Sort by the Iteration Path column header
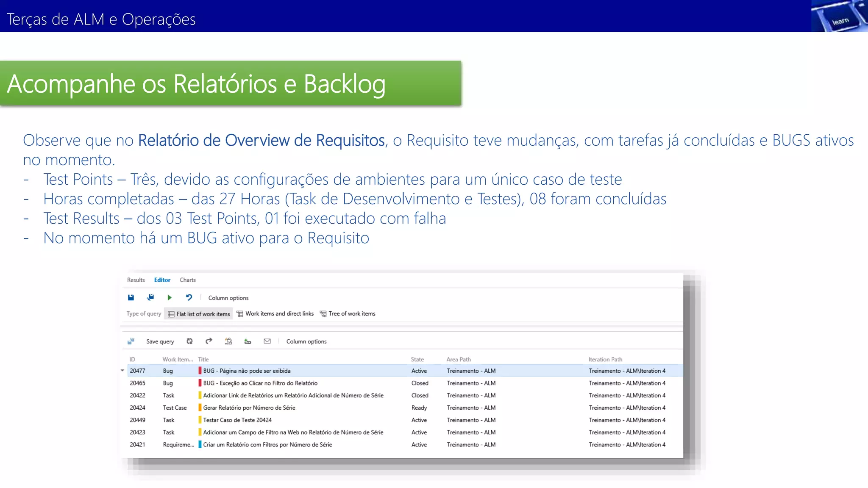 click(x=605, y=359)
